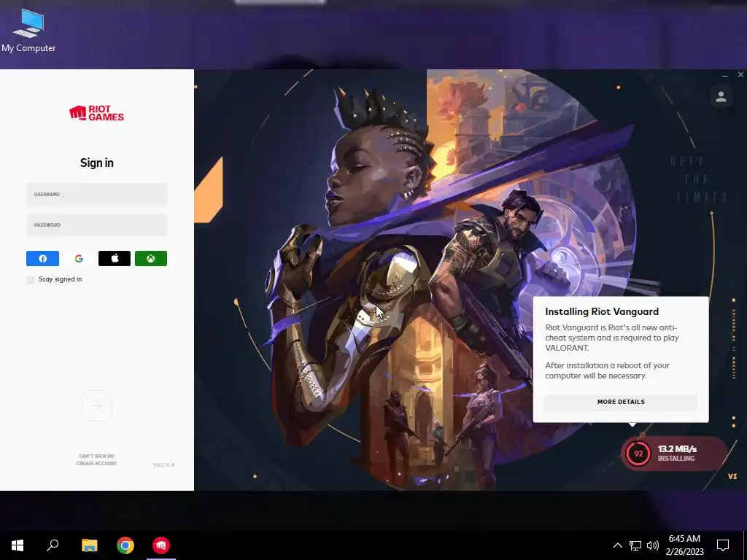This screenshot has width=747, height=560.
Task: Click the Sign in heading text
Action: (x=97, y=163)
